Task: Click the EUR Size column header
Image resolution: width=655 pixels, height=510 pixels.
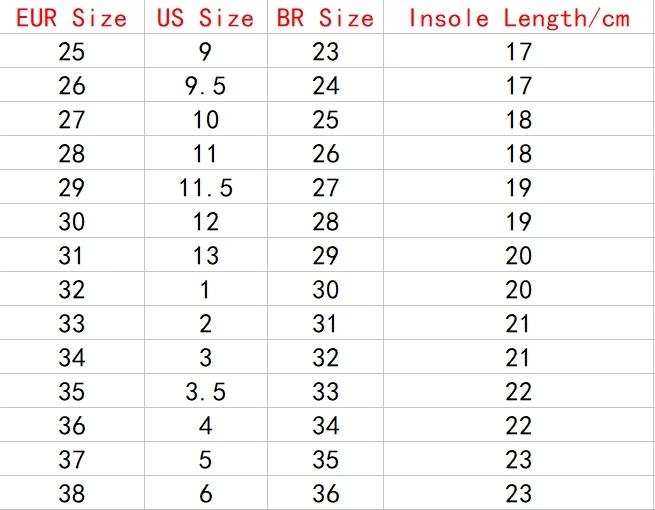Action: [71, 18]
